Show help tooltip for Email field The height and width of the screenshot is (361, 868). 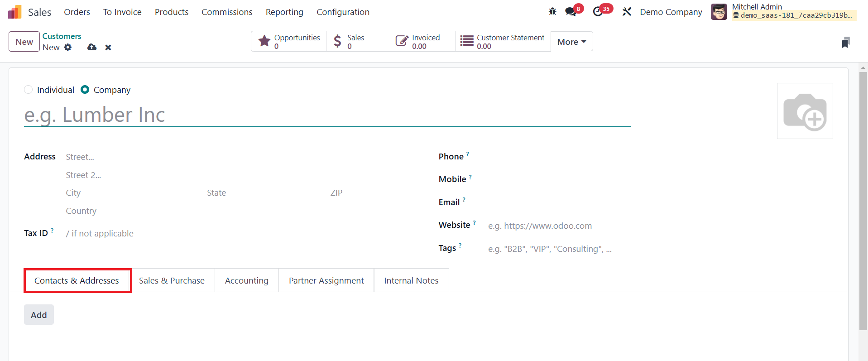[x=464, y=200]
